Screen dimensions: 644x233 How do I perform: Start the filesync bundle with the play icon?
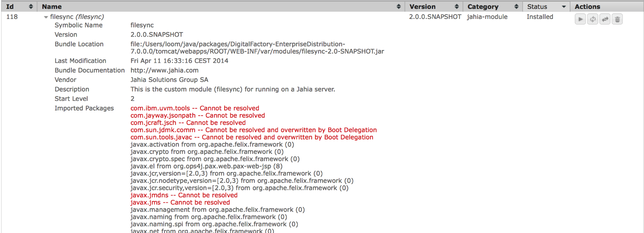pyautogui.click(x=580, y=19)
